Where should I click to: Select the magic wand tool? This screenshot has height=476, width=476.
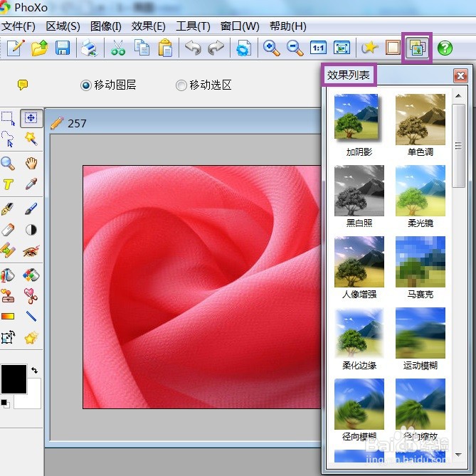tap(31, 139)
